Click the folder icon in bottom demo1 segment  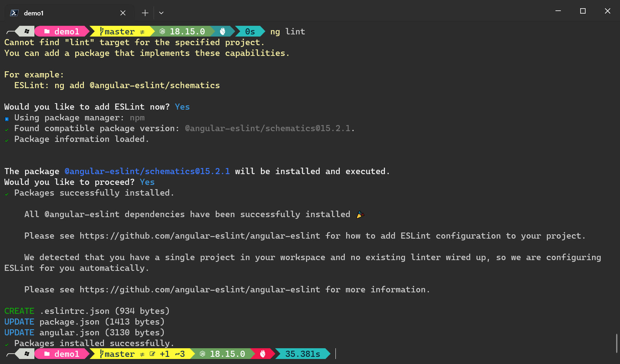pyautogui.click(x=47, y=354)
